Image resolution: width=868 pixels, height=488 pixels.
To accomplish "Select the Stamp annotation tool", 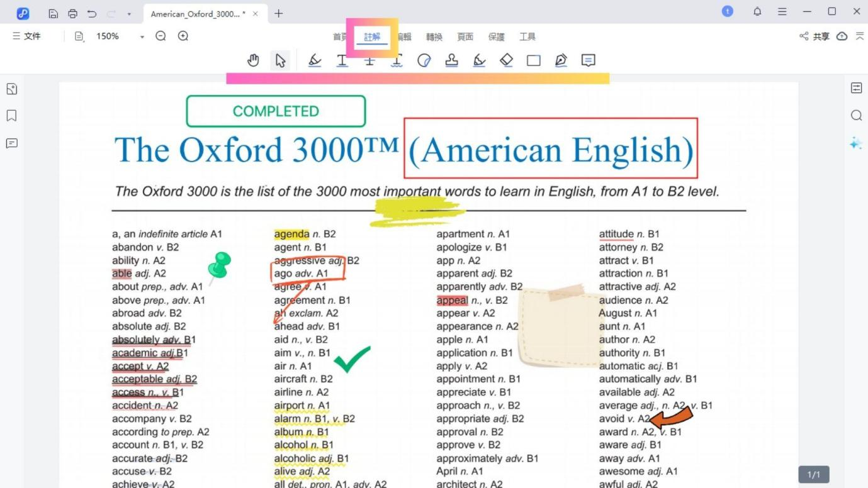I will point(451,60).
